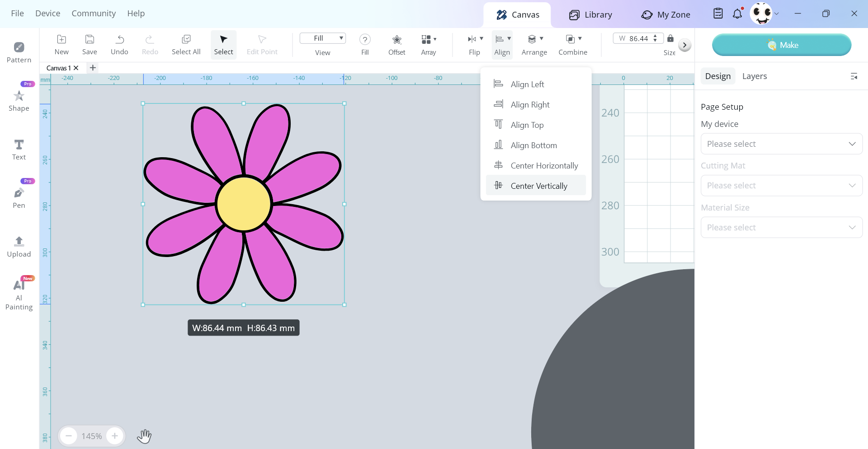Open the Array tool

(x=429, y=45)
